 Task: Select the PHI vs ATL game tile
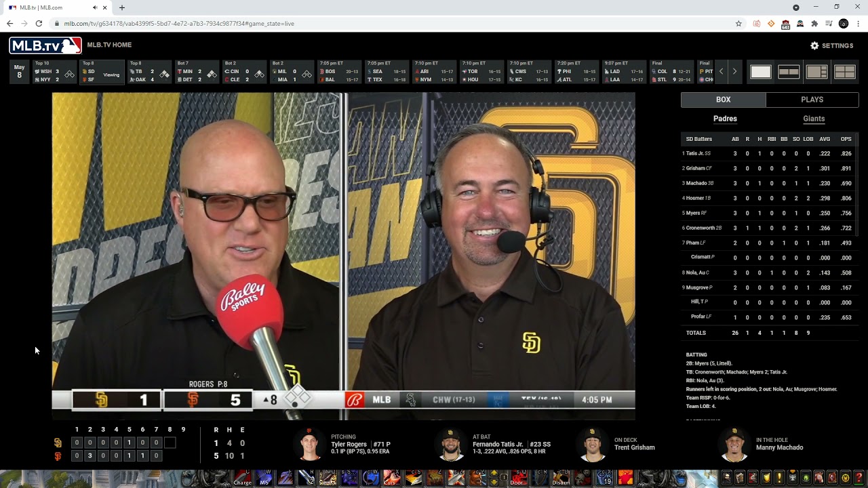577,72
